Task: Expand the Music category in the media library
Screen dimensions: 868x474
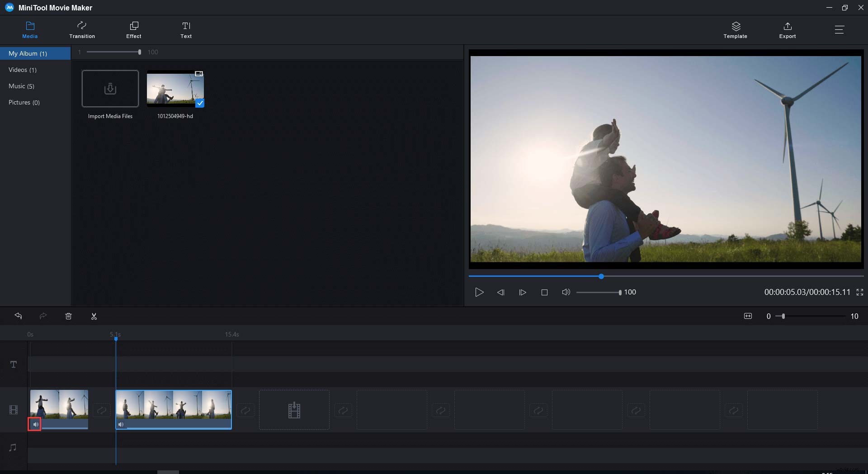Action: (x=21, y=86)
